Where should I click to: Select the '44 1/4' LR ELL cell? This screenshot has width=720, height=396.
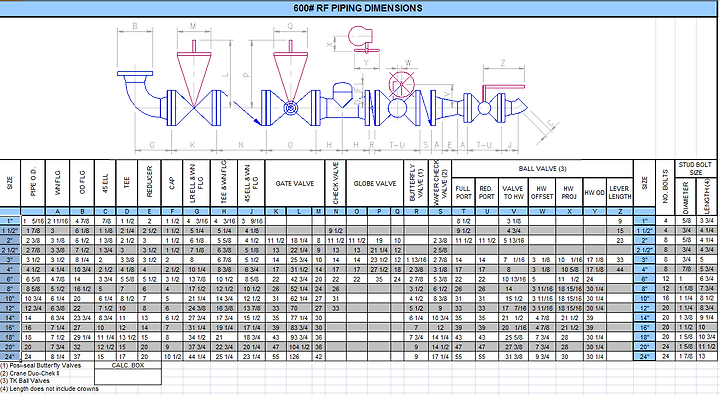pos(197,356)
